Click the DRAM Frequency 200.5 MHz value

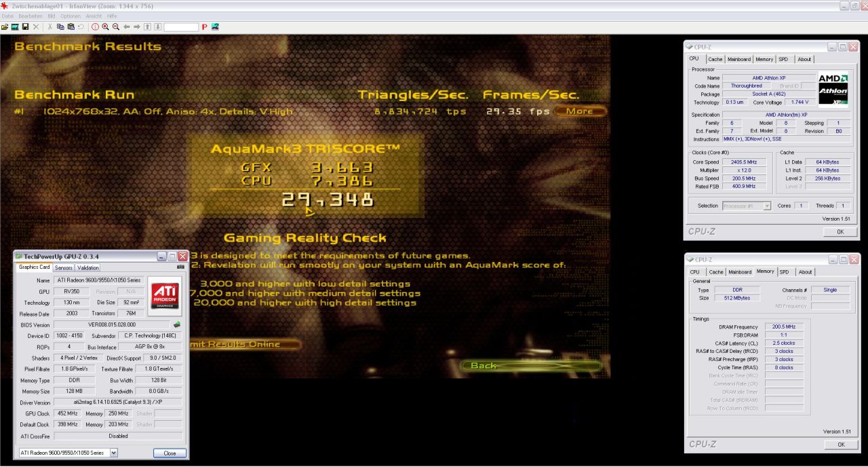pyautogui.click(x=784, y=327)
